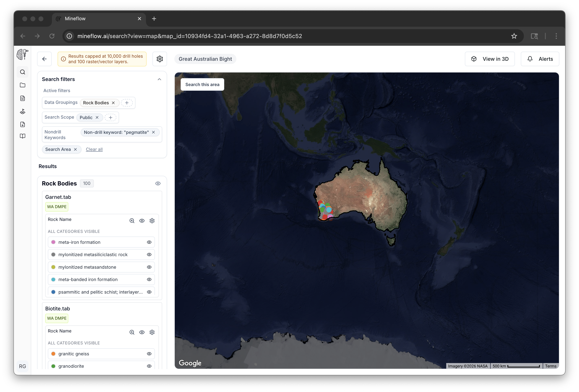This screenshot has width=579, height=392.
Task: Click Search this area button on map
Action: click(x=202, y=84)
